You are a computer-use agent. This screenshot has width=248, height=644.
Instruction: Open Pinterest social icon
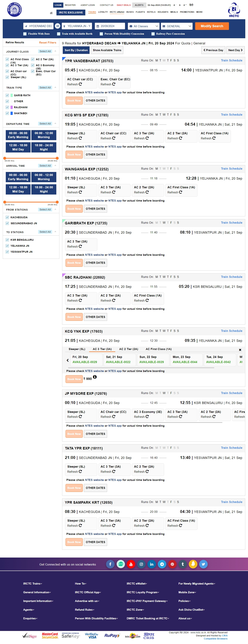(172, 564)
